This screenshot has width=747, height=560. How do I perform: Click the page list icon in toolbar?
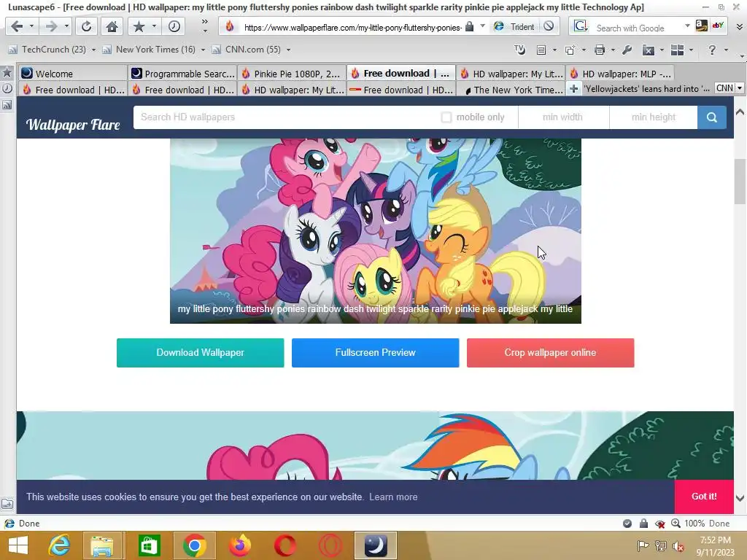pyautogui.click(x=541, y=50)
